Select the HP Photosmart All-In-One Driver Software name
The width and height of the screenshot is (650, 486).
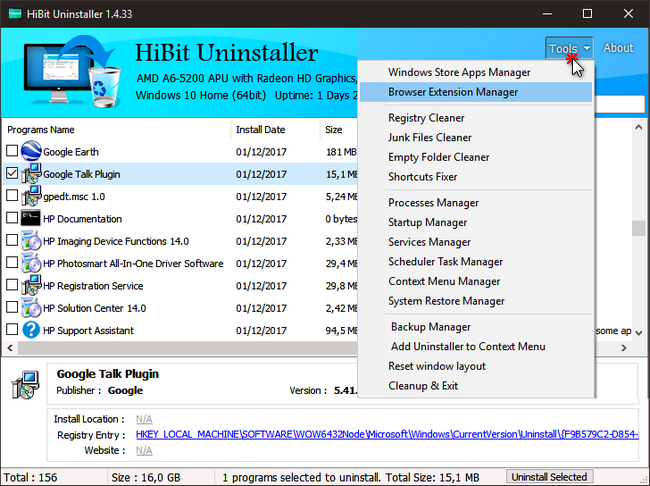pyautogui.click(x=133, y=263)
